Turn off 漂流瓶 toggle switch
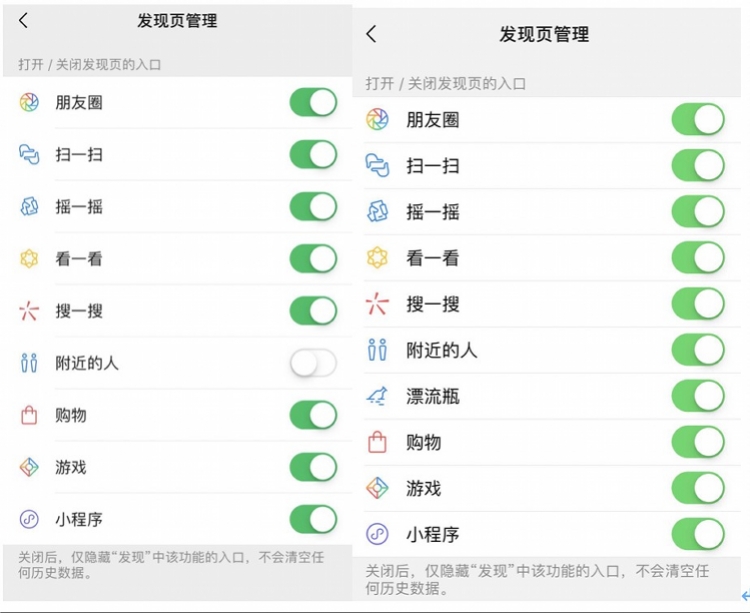The image size is (750, 613). coord(698,396)
